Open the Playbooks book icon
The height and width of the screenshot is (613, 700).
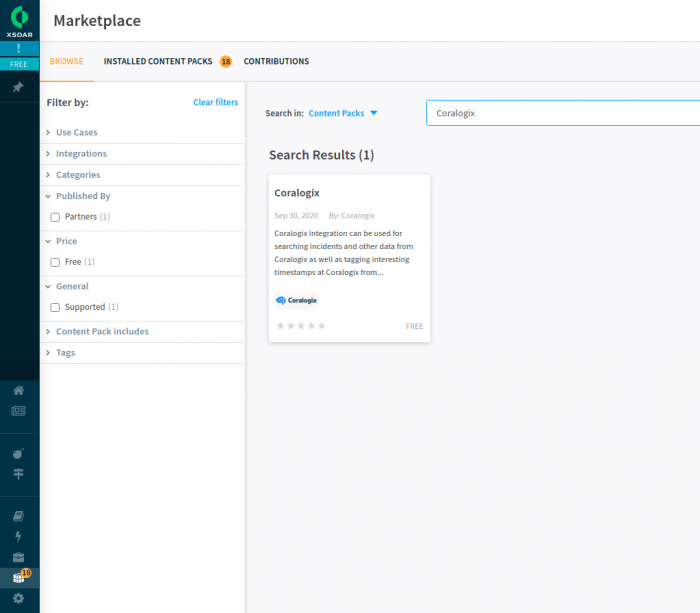click(18, 516)
